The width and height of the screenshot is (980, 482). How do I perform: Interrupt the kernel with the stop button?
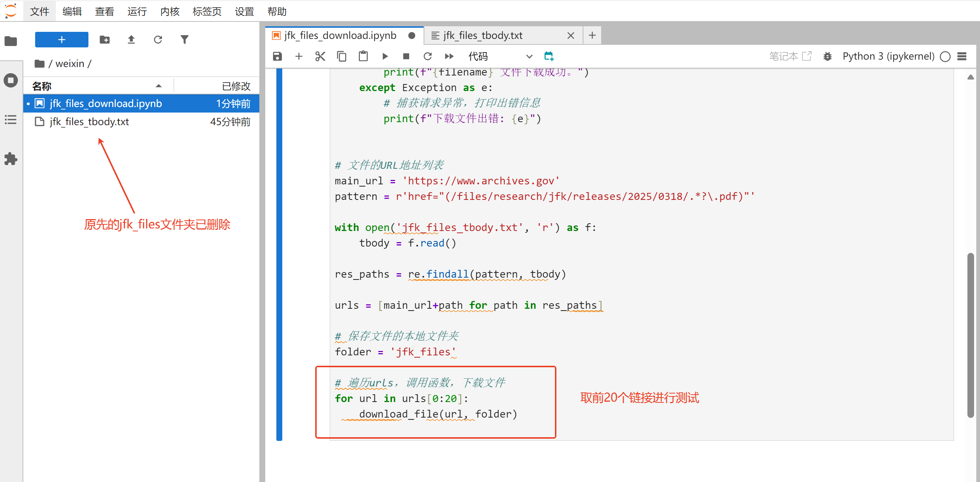coord(406,56)
